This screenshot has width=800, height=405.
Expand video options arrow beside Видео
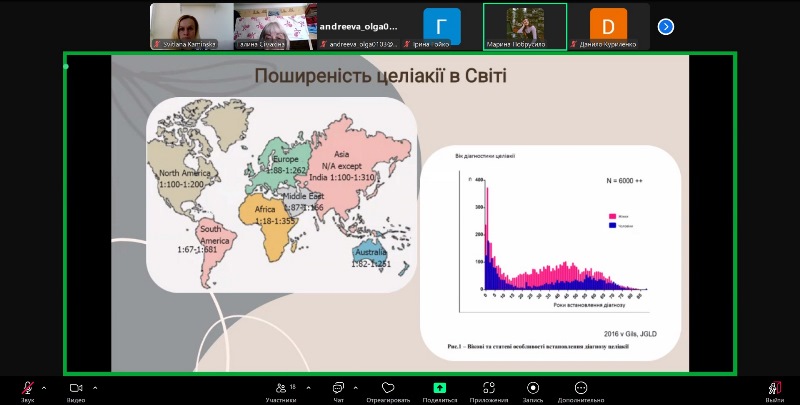[95, 386]
